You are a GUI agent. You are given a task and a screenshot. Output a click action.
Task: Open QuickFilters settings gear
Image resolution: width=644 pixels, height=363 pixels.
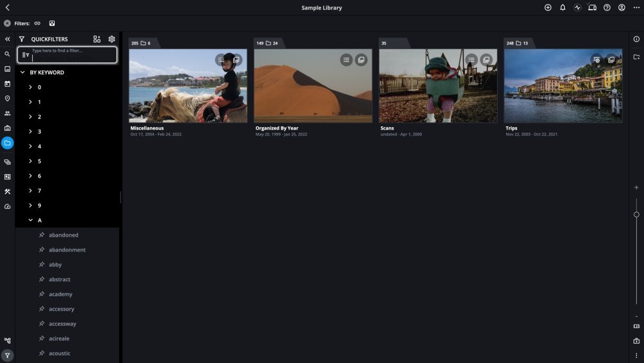(111, 39)
